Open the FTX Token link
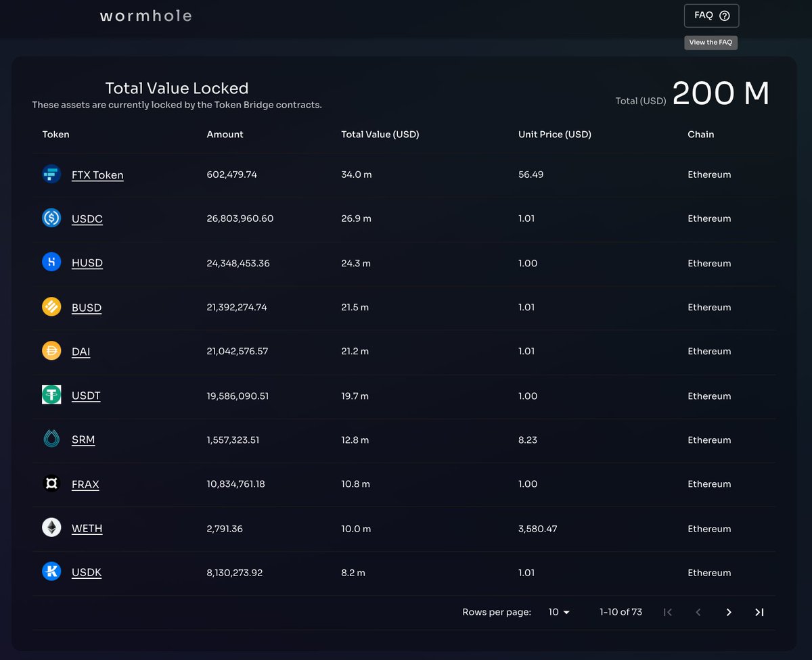Viewport: 812px width, 660px height. (97, 175)
